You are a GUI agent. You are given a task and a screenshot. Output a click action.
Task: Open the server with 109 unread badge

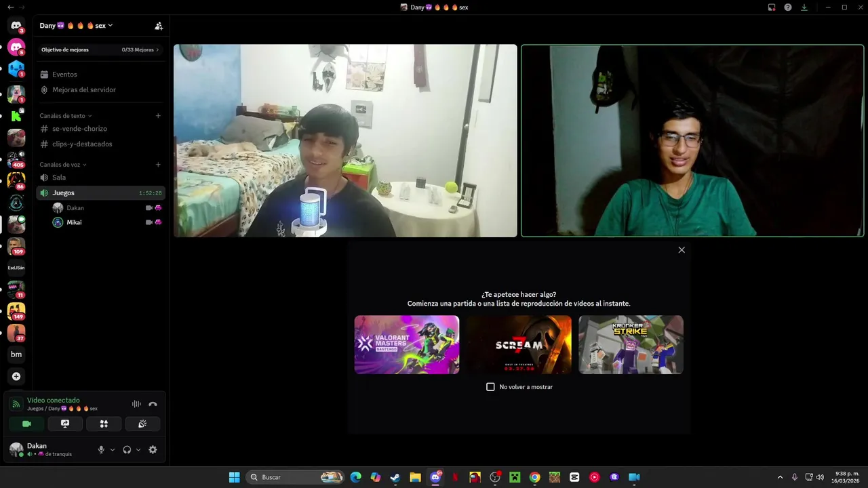16,246
